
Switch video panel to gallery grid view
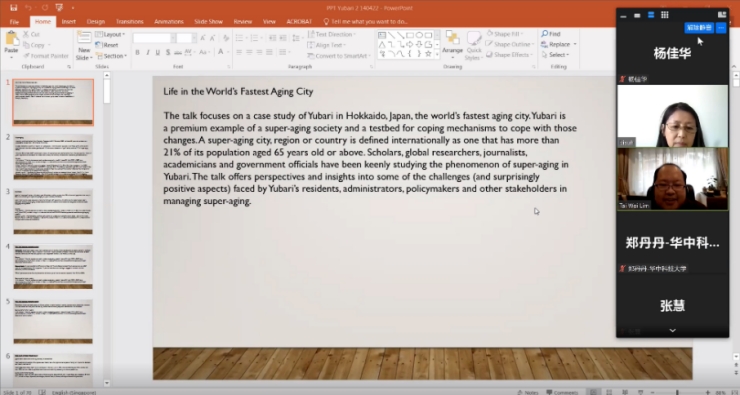[x=664, y=15]
